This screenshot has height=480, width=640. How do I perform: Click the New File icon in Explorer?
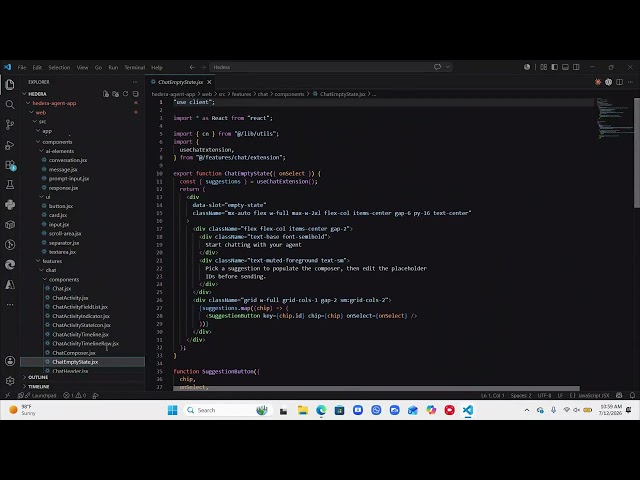pyautogui.click(x=106, y=94)
